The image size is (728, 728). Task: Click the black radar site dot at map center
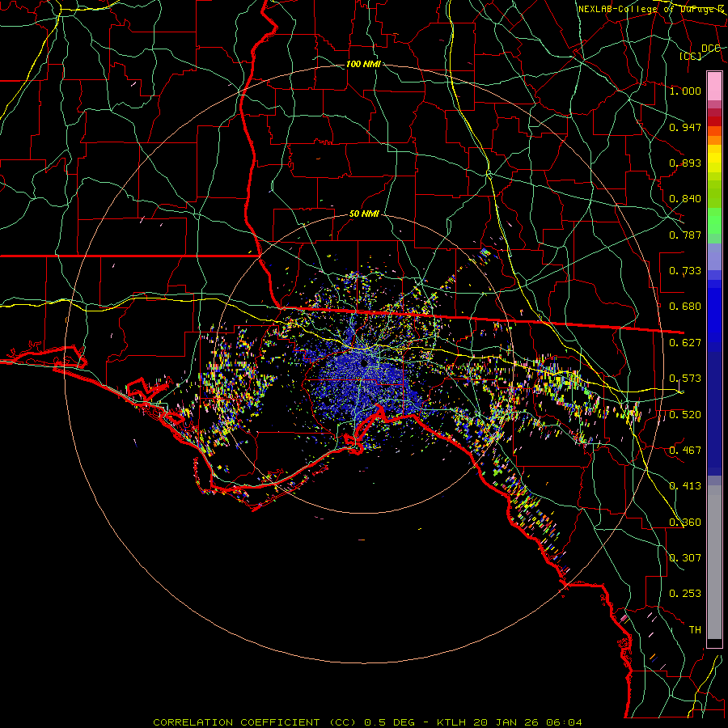point(363,363)
